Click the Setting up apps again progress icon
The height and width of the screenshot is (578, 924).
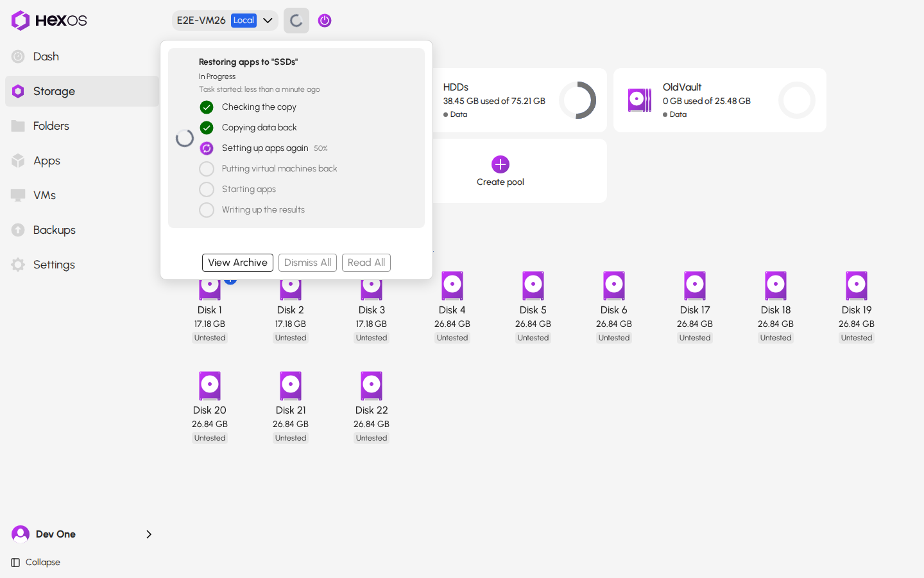(207, 148)
